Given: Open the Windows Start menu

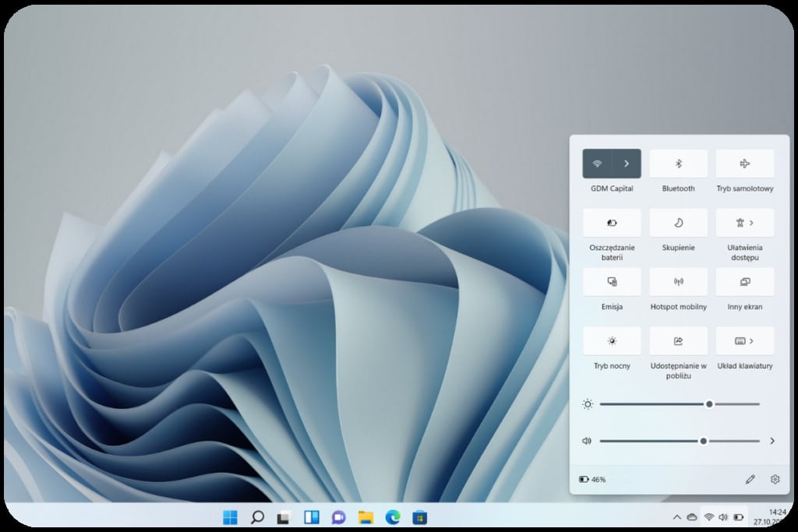Looking at the screenshot, I should click(x=231, y=517).
